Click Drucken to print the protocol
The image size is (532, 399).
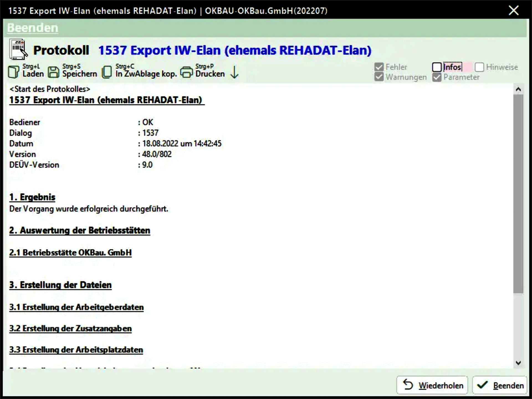210,74
